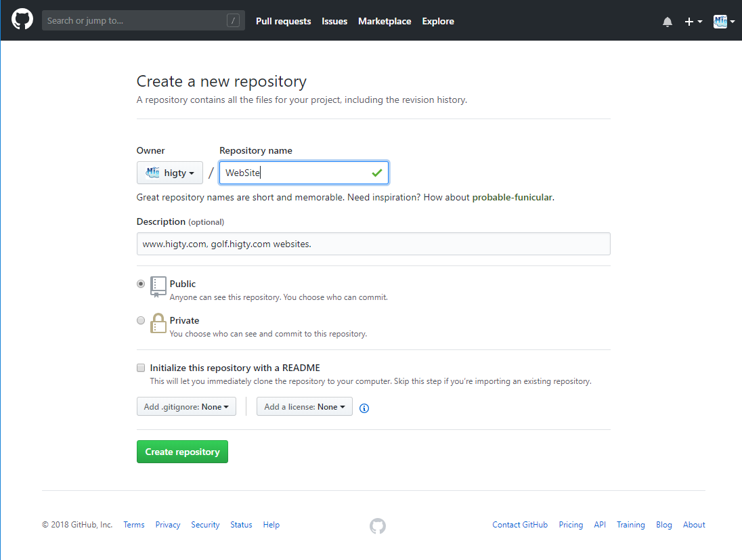Screen dimensions: 742x560
Task: Click the green checkmark in name field
Action: point(377,173)
